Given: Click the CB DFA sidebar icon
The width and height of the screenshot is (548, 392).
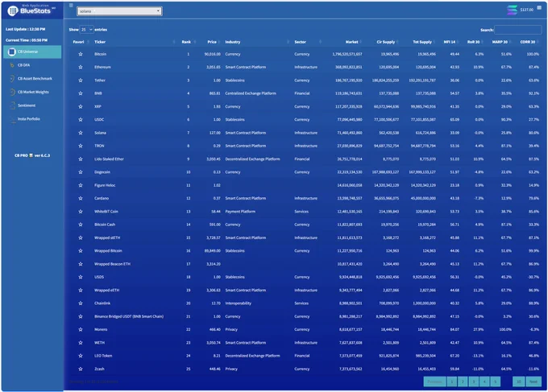Looking at the screenshot, I should coord(12,65).
